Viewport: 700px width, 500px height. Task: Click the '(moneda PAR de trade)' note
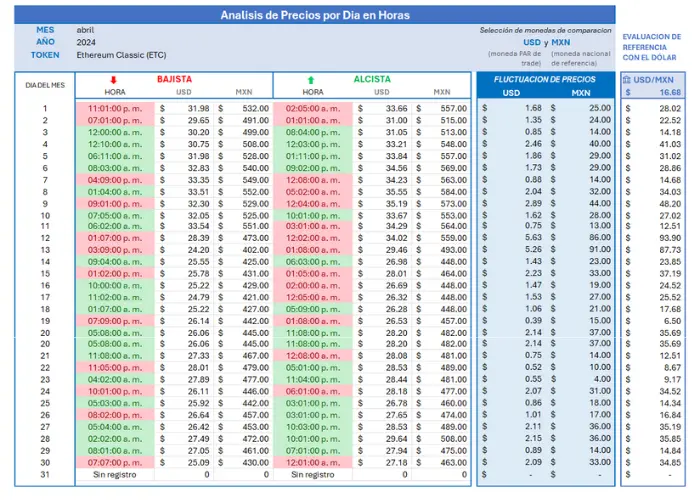click(x=515, y=58)
